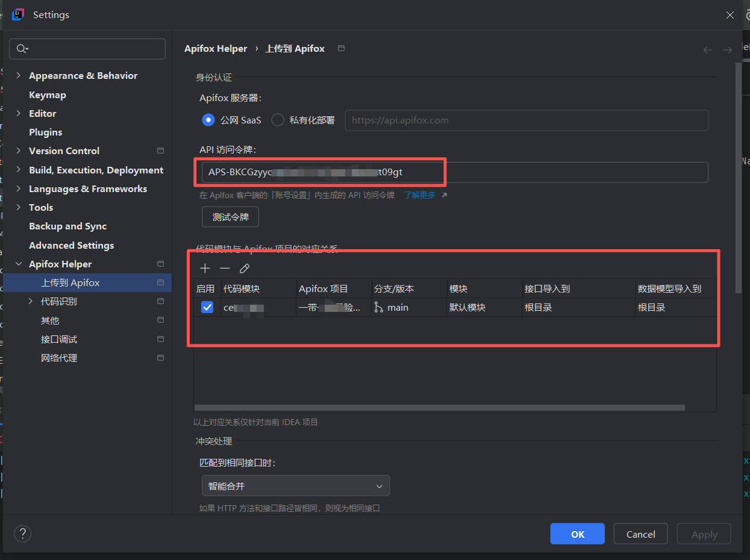Click the settings search field

point(87,49)
